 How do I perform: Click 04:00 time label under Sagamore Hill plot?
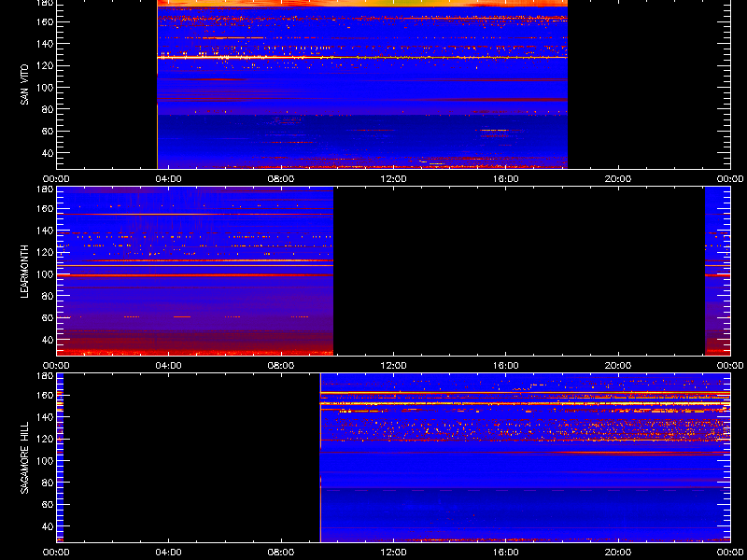169,553
